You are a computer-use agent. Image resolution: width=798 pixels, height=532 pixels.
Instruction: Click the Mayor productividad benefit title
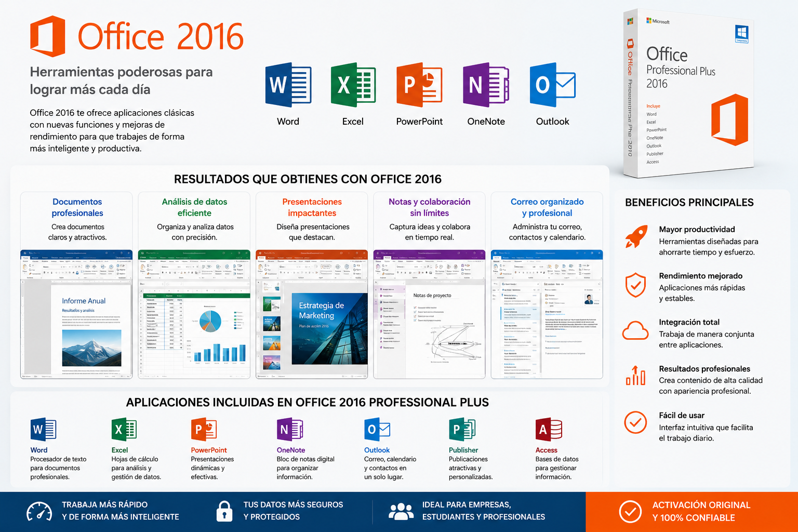click(x=697, y=229)
